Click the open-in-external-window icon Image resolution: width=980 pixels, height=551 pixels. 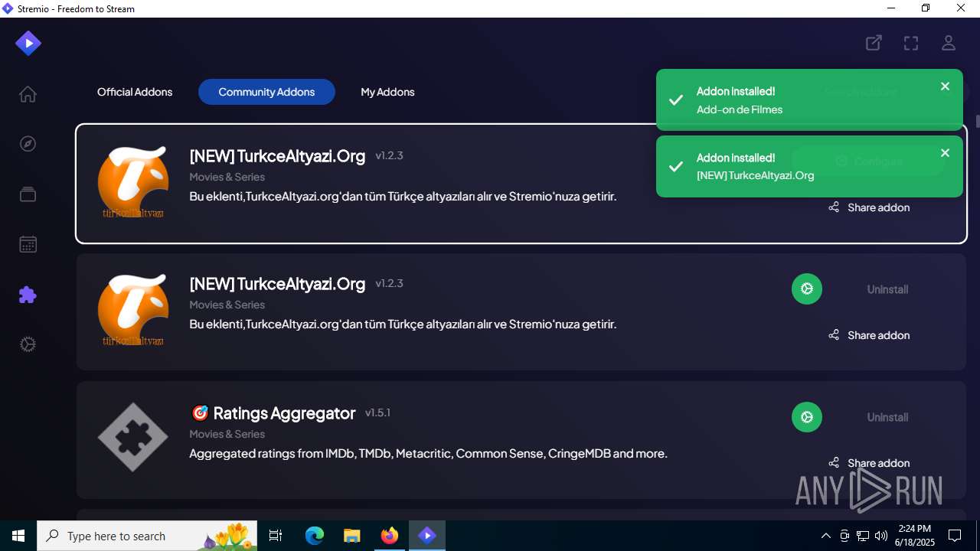pyautogui.click(x=874, y=43)
